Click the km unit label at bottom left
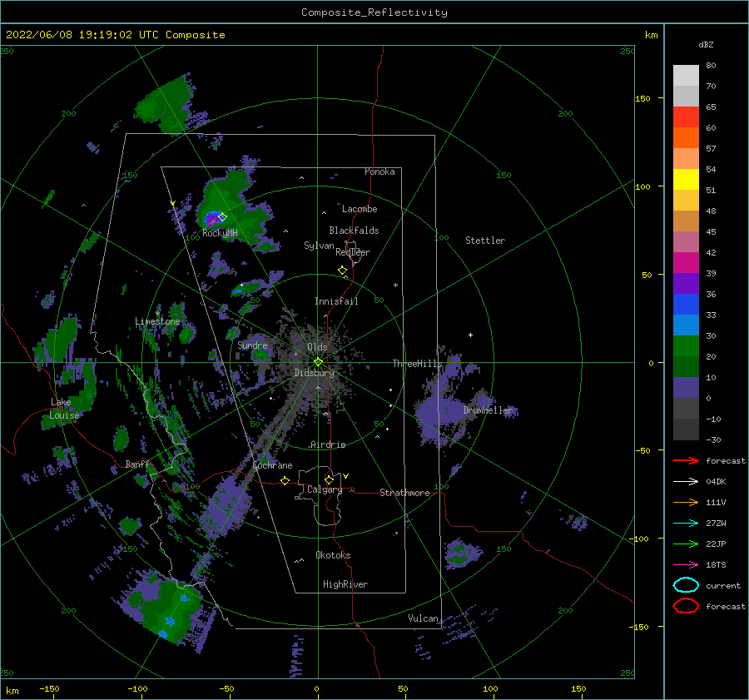Viewport: 749px width, 700px height. [12, 691]
